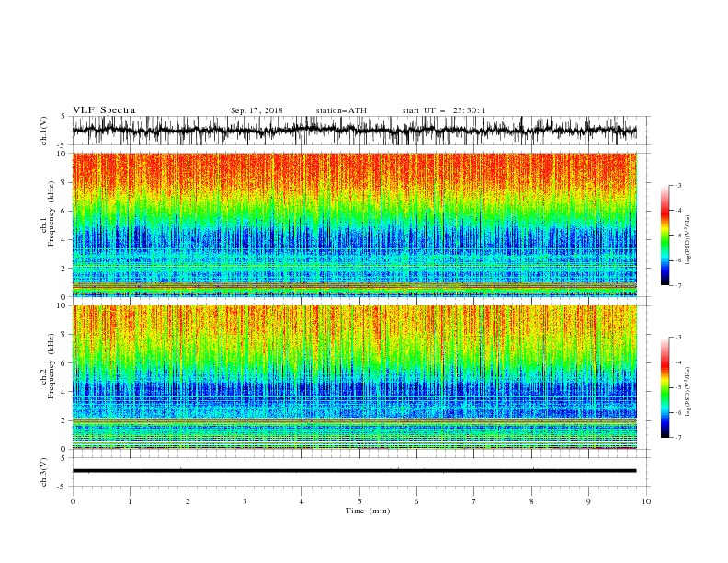Image resolution: width=728 pixels, height=563 pixels.
Task: Click the ch.1 spectrogram panel
Action: point(354,224)
